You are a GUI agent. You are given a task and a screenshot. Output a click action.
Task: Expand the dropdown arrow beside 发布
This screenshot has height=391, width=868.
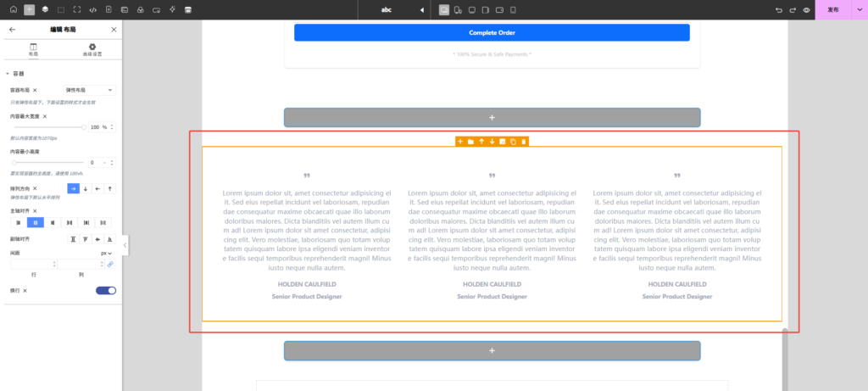tap(858, 9)
